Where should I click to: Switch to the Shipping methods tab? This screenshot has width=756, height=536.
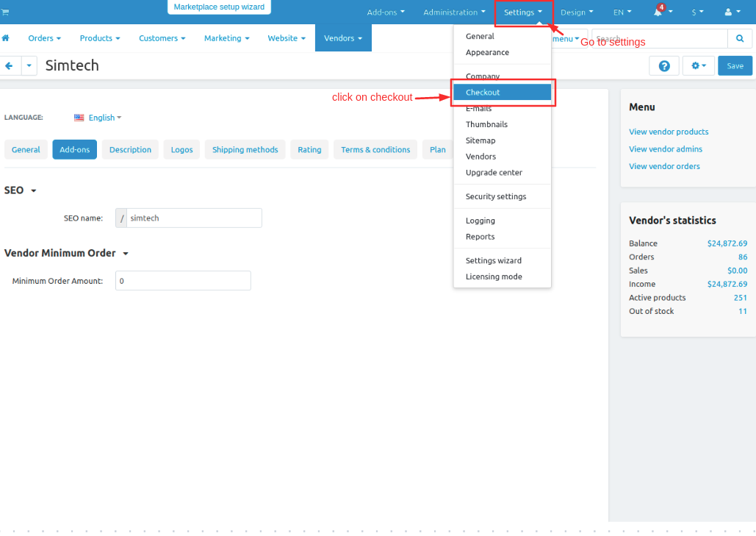pyautogui.click(x=245, y=149)
